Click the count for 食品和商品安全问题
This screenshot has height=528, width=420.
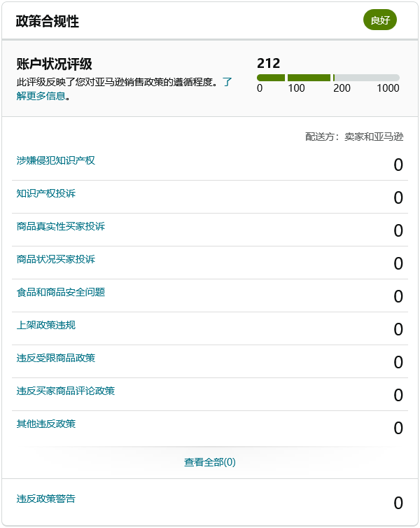coord(398,297)
